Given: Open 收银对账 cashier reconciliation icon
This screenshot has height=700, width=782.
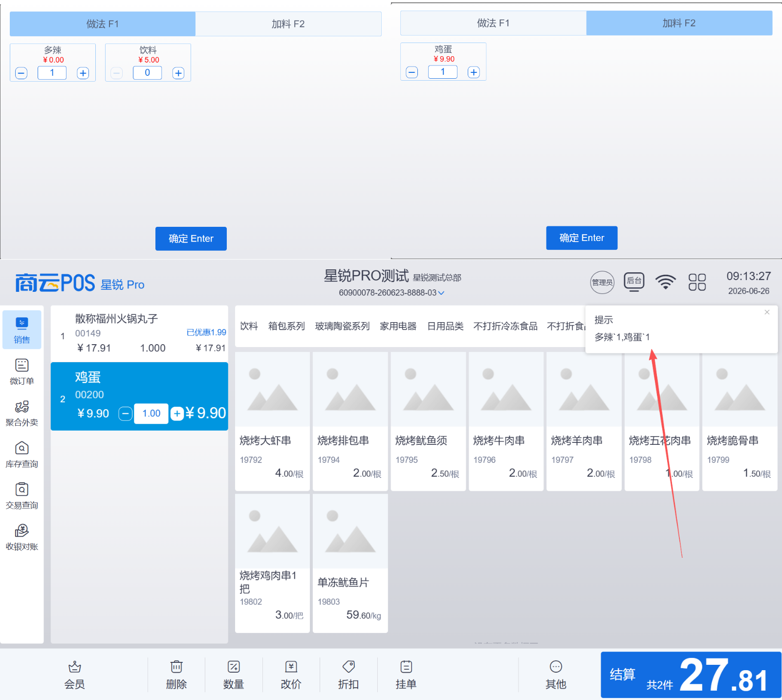Looking at the screenshot, I should [x=22, y=531].
